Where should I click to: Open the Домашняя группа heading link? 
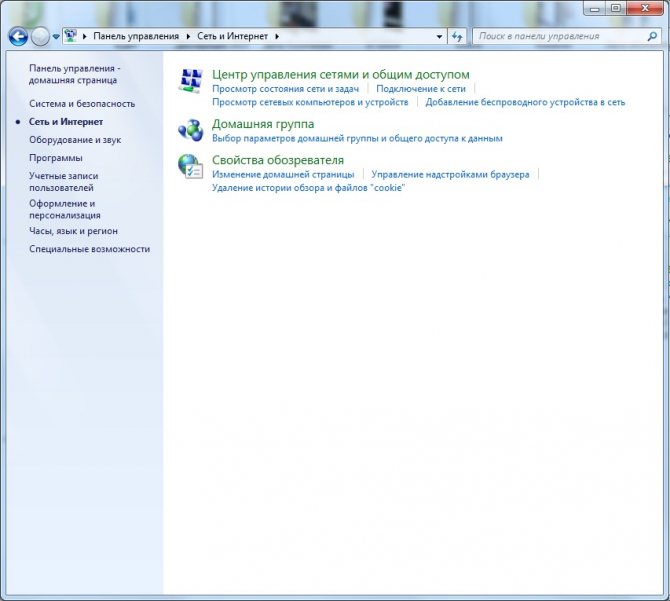263,124
